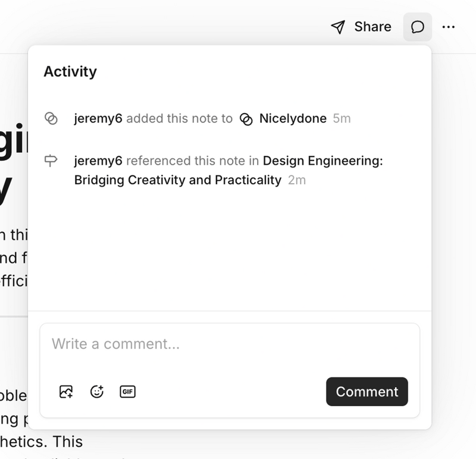This screenshot has height=459, width=476.
Task: Open jeremy6's profile from the referenced-note entry
Action: tap(98, 161)
